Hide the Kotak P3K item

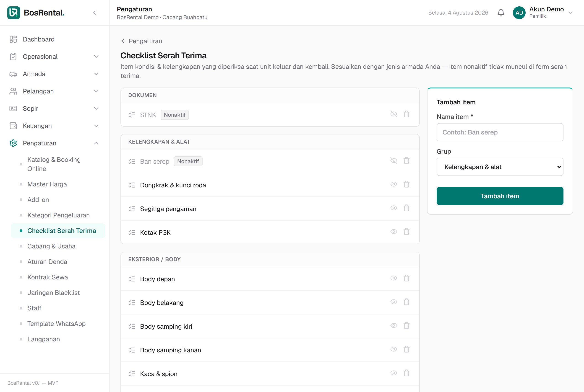point(394,232)
